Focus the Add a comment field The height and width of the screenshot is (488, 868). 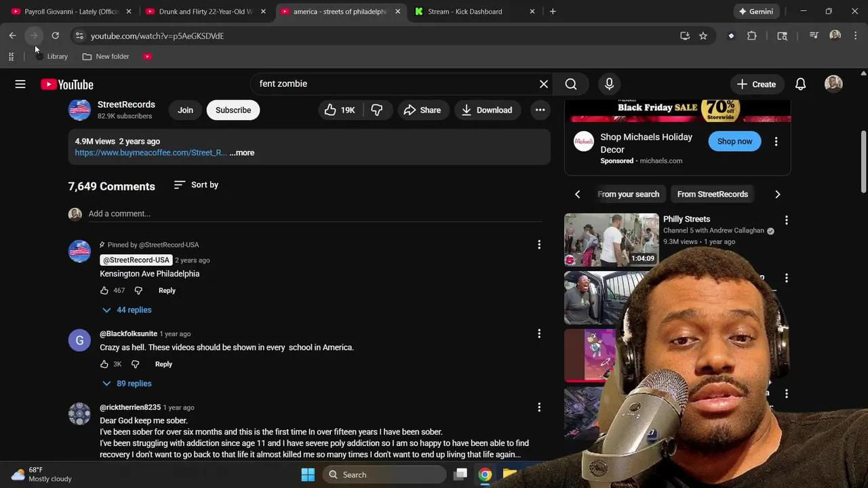(x=315, y=213)
